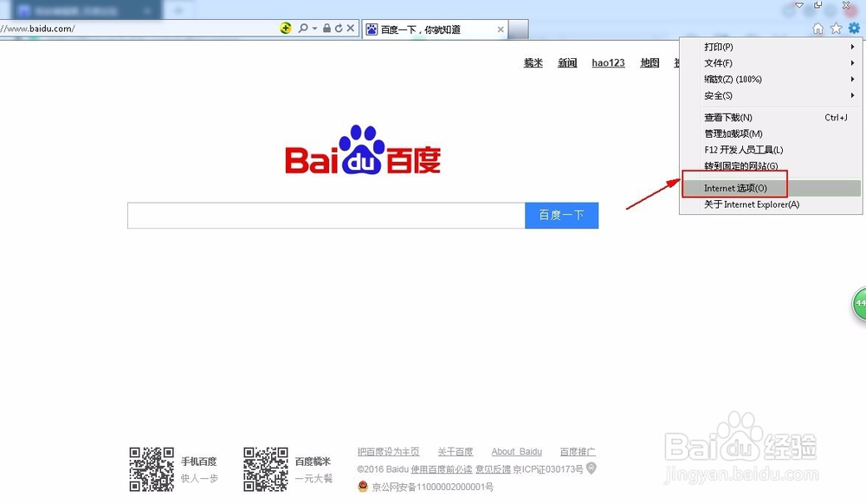The height and width of the screenshot is (504, 866).
Task: Click the Baidu search input box
Action: (x=326, y=216)
